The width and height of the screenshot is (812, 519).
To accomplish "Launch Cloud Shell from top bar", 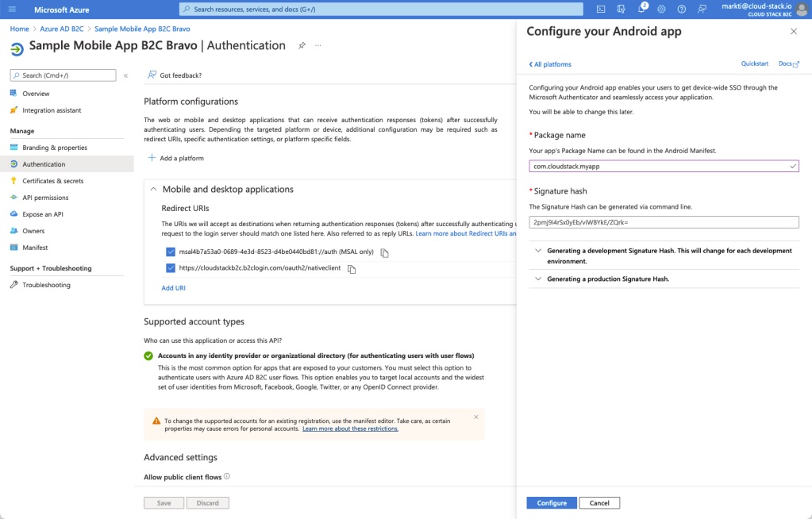I will (x=601, y=10).
